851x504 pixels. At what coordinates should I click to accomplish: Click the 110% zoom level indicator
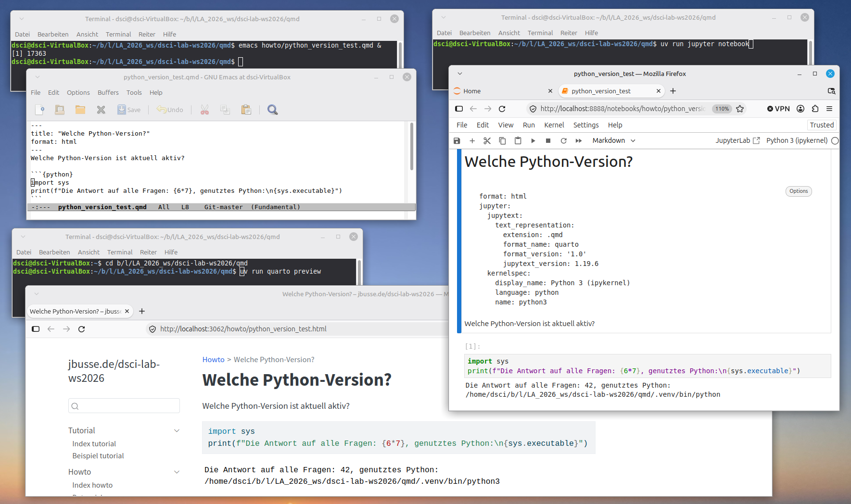pyautogui.click(x=722, y=109)
